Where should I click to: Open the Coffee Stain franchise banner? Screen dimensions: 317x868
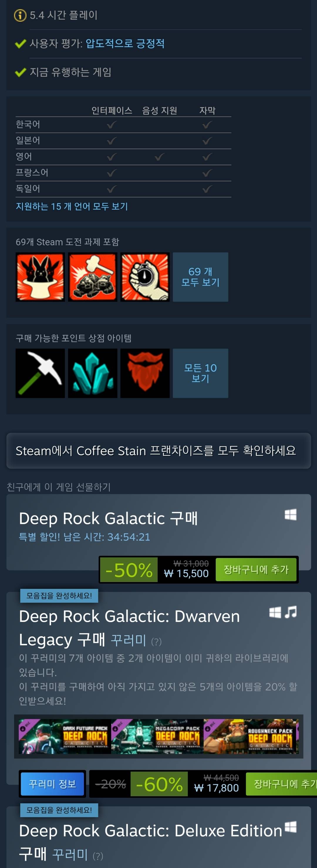158,450
